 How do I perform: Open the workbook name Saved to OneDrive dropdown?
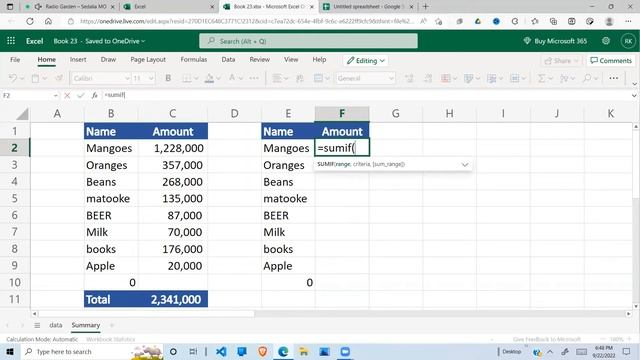click(99, 41)
